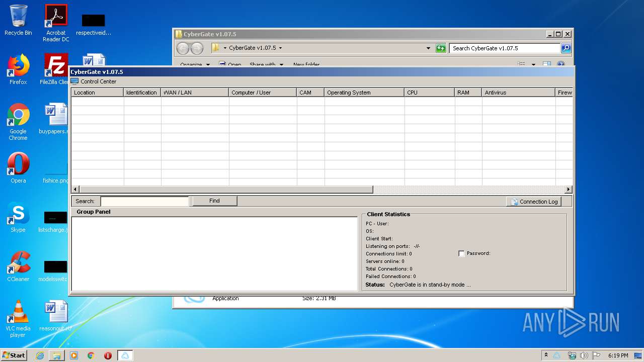Click the Find button
This screenshot has height=362, width=644.
coord(214,201)
